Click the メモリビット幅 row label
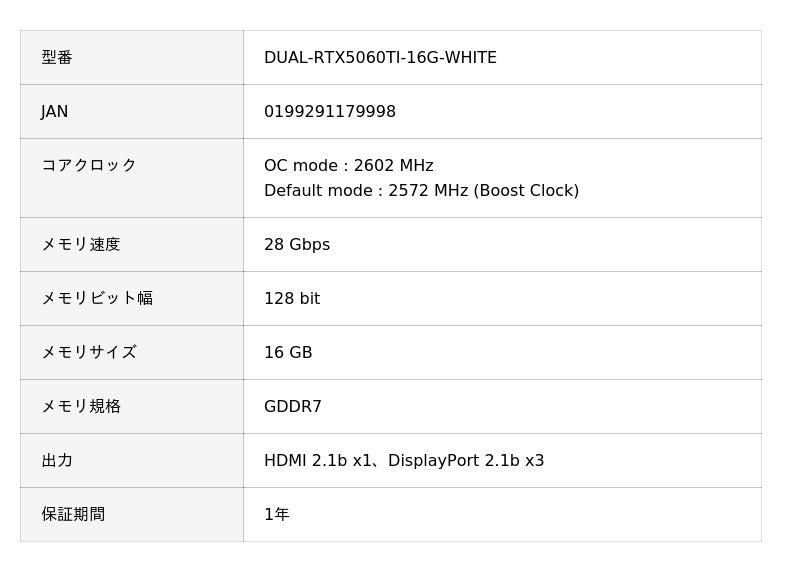This screenshot has height=572, width=800. point(97,299)
